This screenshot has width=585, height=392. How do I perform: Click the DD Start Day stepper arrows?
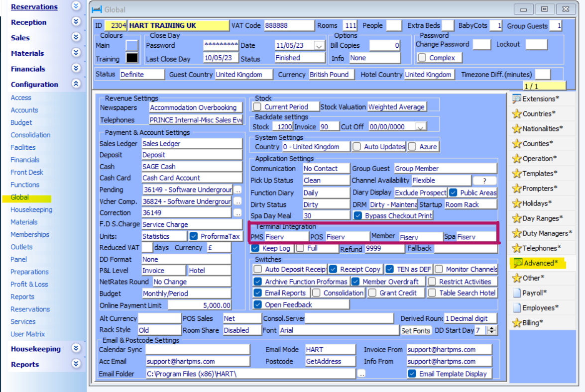[x=492, y=330]
